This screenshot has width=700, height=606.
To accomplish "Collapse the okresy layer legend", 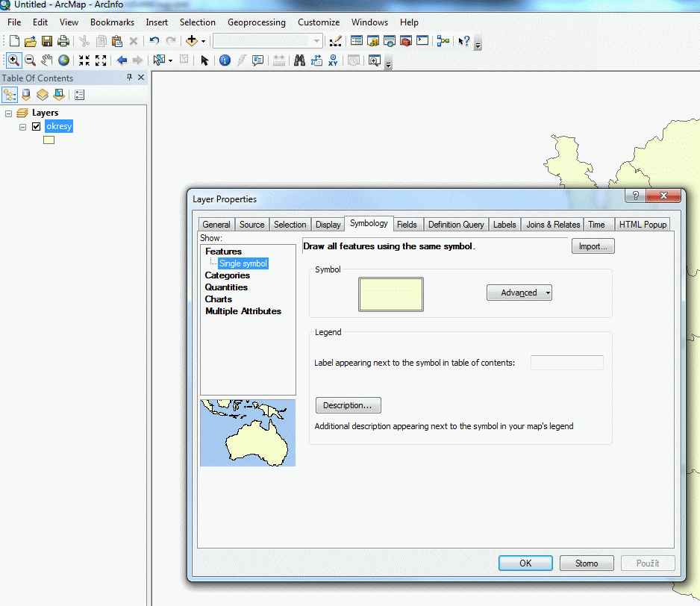I will click(x=23, y=128).
